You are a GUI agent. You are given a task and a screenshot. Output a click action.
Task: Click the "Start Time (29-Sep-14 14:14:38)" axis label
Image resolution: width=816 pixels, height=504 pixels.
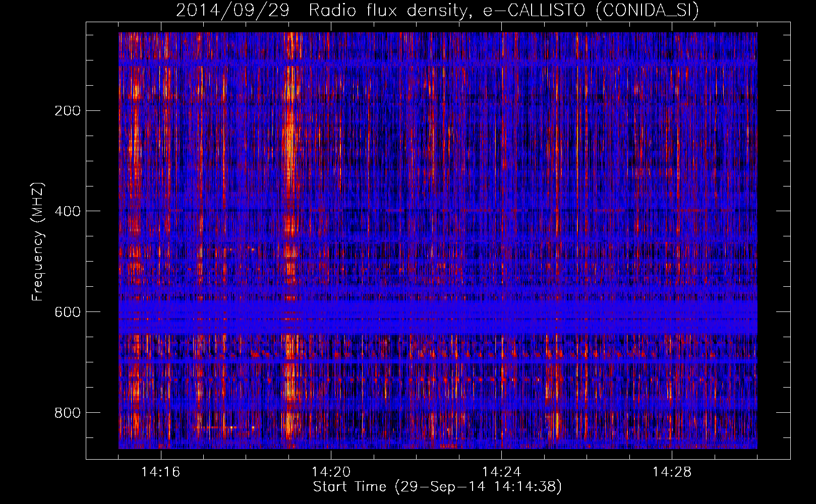tap(437, 487)
